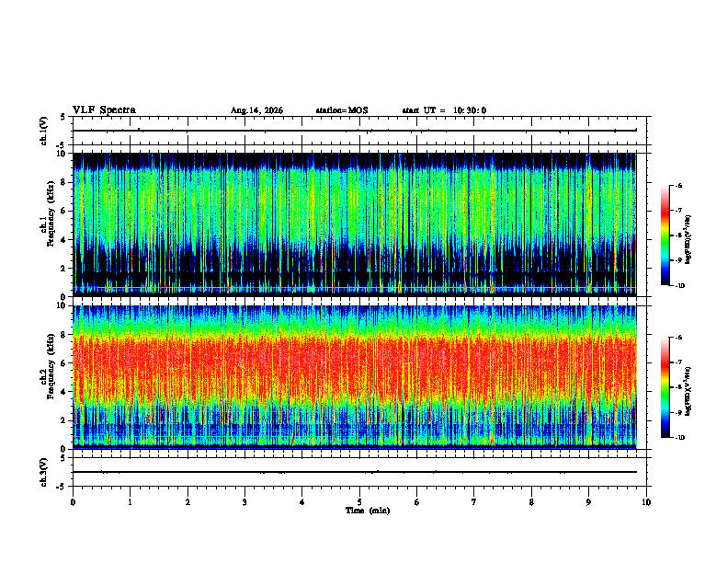Viewport: 728px width, 563px height.
Task: Click the ch.2 frequency tick label "2"
Action: (64, 420)
